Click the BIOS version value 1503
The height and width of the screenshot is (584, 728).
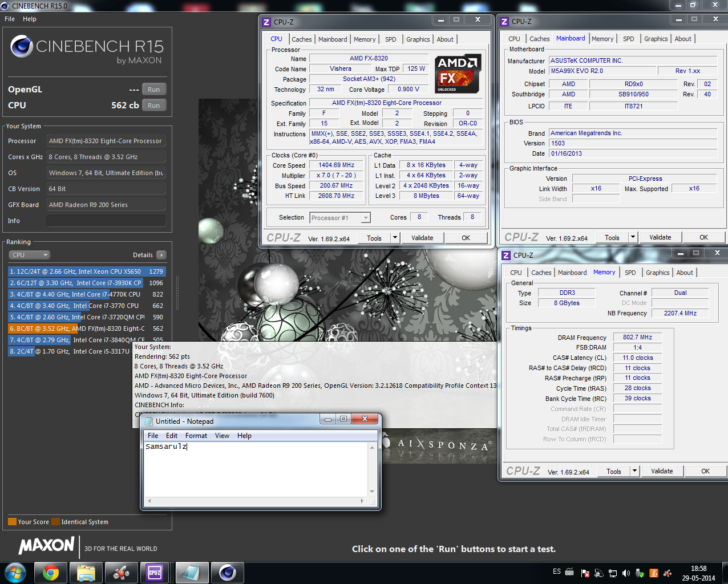[x=633, y=144]
